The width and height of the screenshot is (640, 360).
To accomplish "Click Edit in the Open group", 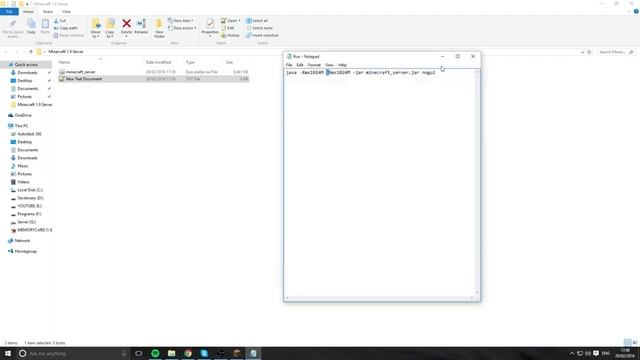I will (228, 28).
